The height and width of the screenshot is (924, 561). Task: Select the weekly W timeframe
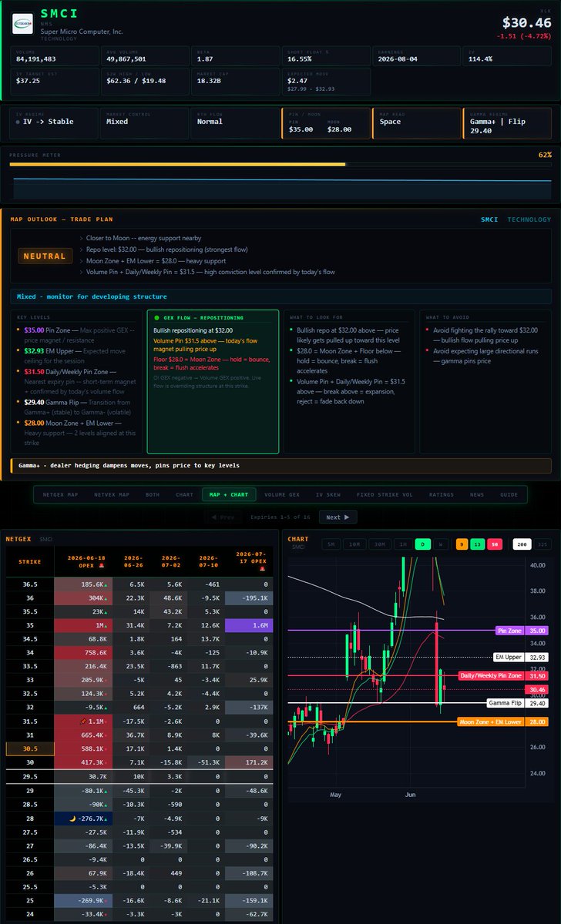tap(439, 544)
